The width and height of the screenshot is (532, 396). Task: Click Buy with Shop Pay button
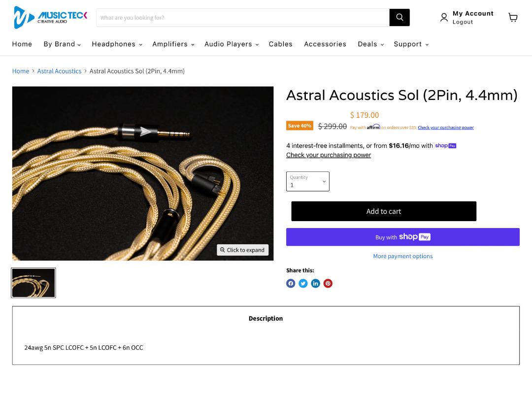coord(403,237)
